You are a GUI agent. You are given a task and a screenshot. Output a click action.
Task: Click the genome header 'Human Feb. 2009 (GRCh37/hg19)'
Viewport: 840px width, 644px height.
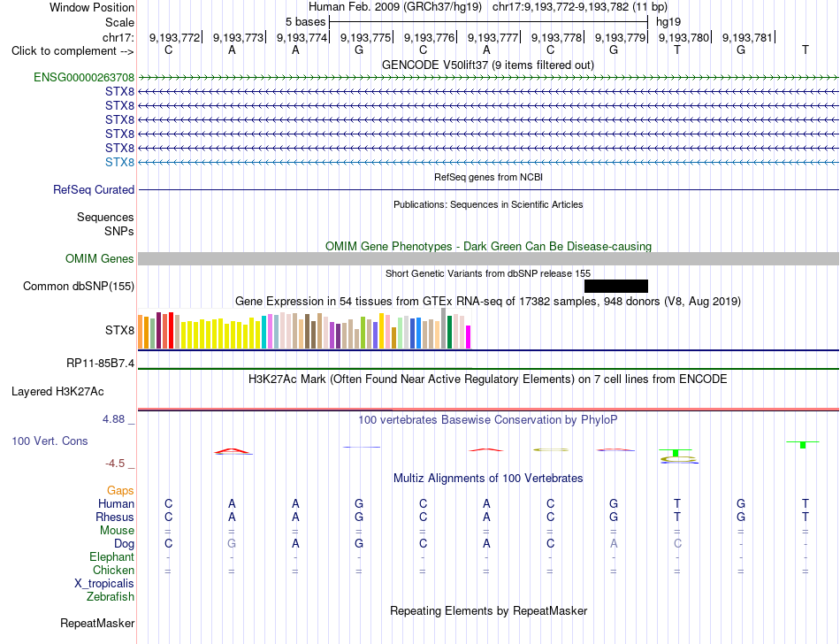coord(395,7)
